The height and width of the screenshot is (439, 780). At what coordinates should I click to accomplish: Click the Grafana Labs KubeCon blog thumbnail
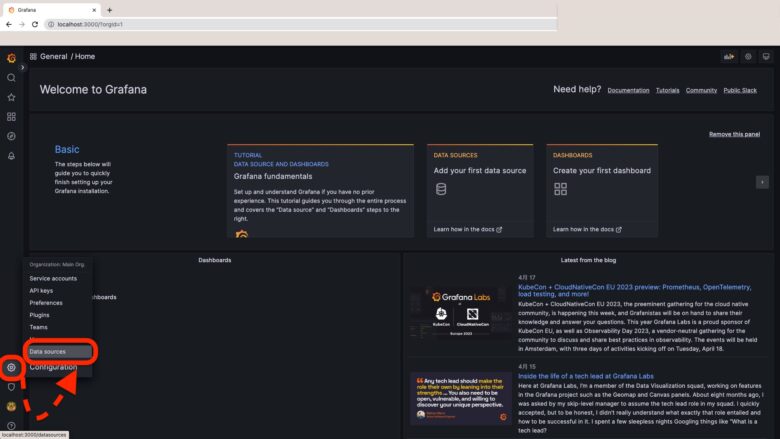click(x=461, y=314)
